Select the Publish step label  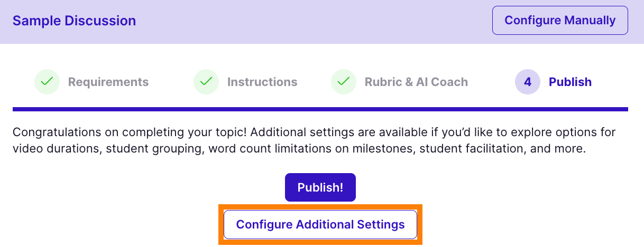tap(570, 82)
